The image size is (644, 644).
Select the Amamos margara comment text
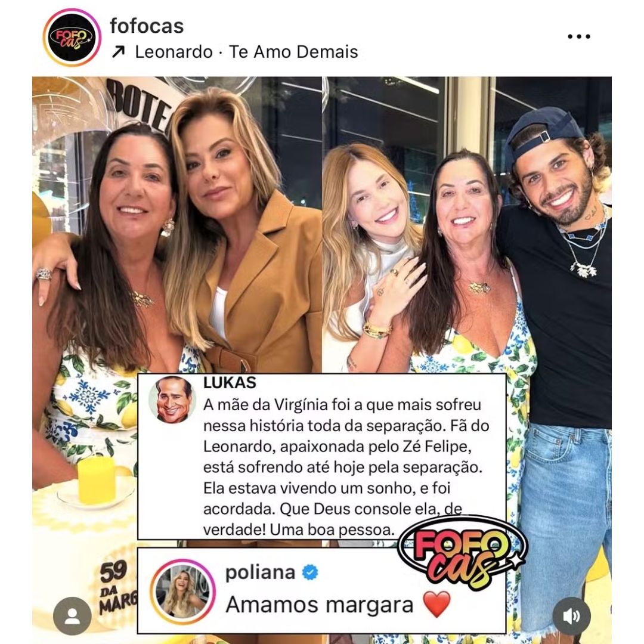[320, 605]
